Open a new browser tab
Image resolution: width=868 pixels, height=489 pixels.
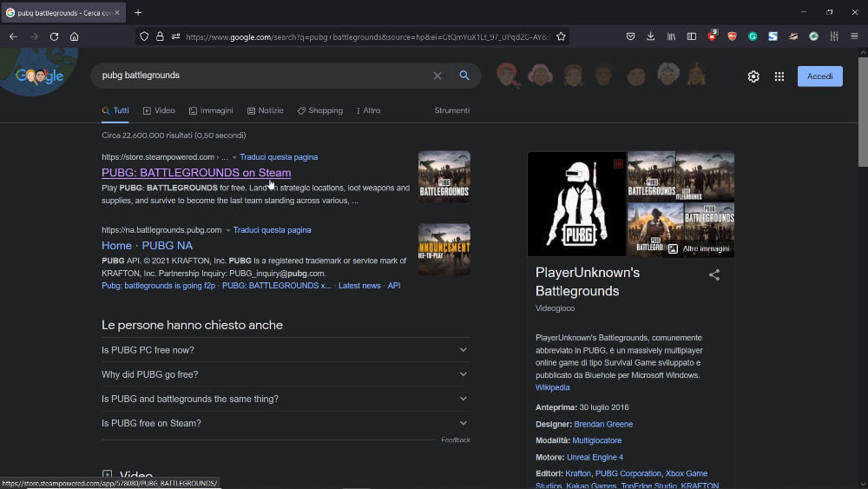[x=138, y=12]
